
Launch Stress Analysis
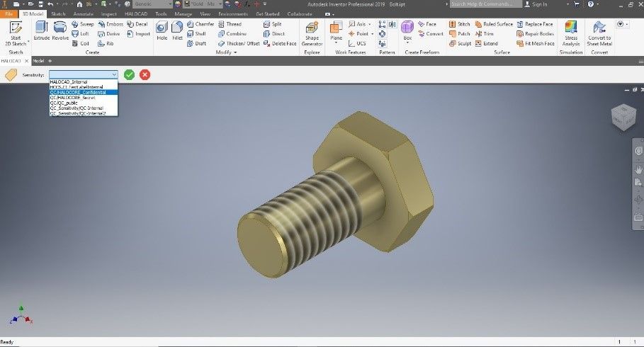click(571, 34)
